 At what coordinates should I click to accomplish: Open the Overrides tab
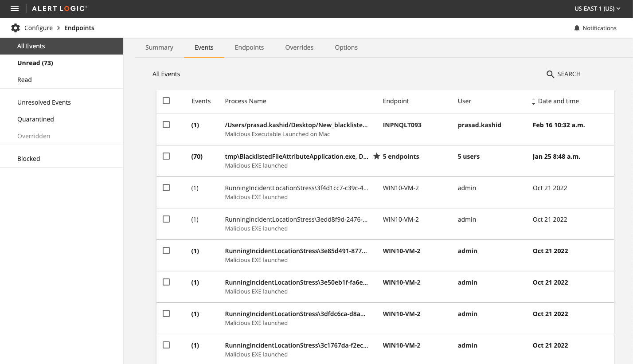[299, 47]
